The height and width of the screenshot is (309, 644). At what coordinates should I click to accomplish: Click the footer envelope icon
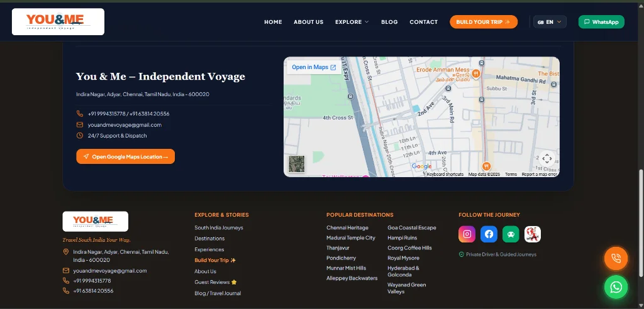[65, 271]
